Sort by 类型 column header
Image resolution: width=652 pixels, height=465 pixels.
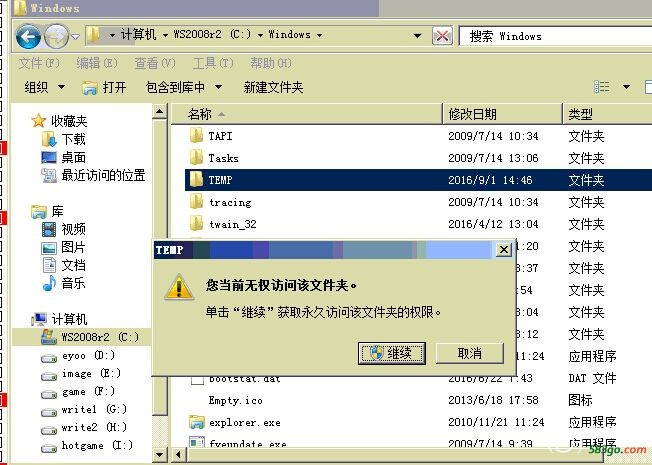point(608,114)
